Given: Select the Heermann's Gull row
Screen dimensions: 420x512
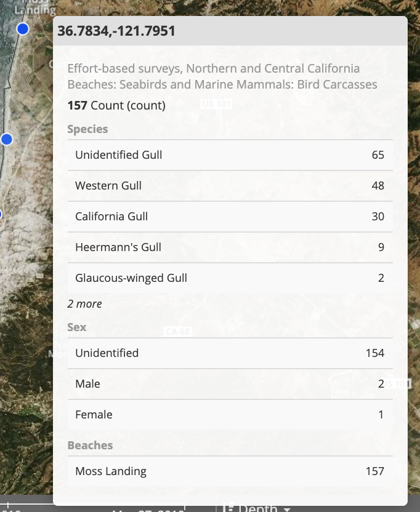Looking at the screenshot, I should point(230,247).
